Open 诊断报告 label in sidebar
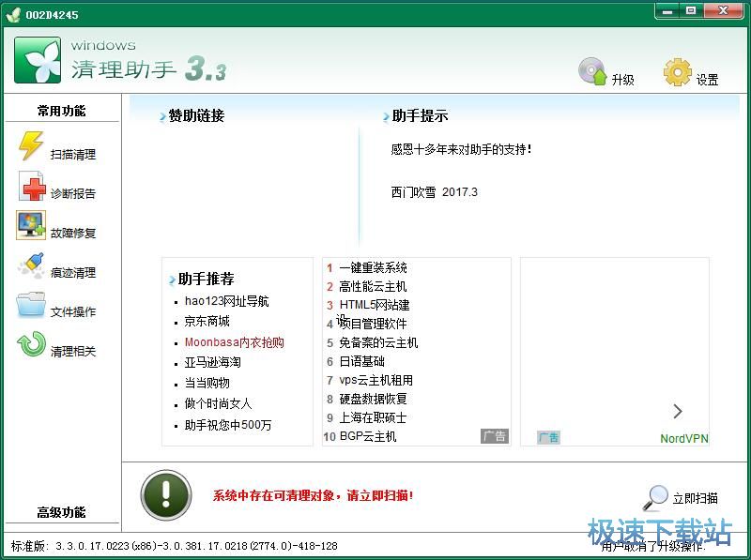751x560 pixels. click(x=73, y=194)
